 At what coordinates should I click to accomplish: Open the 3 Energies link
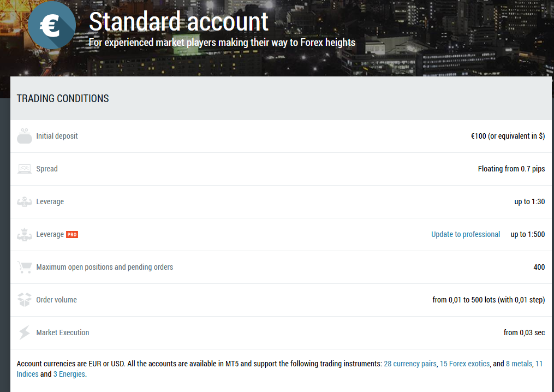coord(69,374)
